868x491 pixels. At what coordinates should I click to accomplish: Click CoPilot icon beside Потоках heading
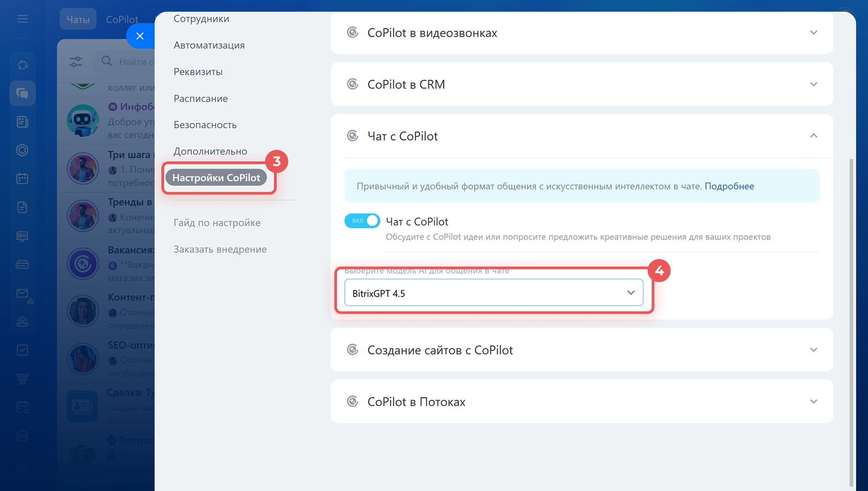353,401
